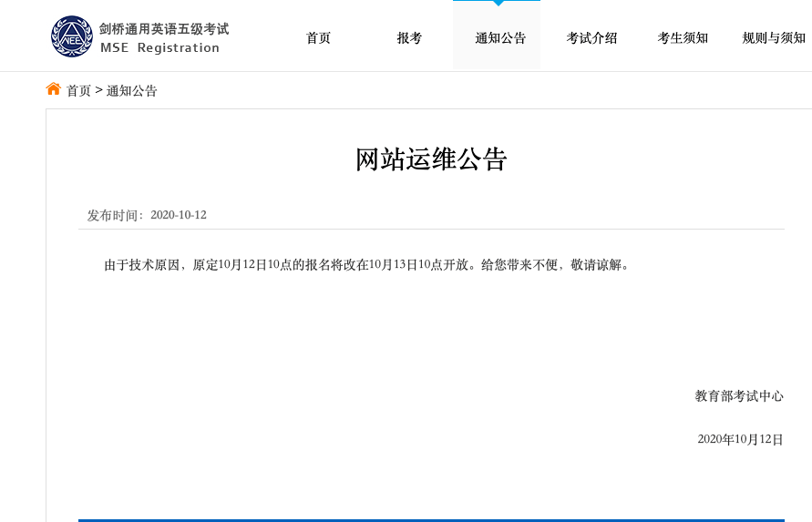Click the orange home icon in breadcrumb
The image size is (812, 522).
54,89
